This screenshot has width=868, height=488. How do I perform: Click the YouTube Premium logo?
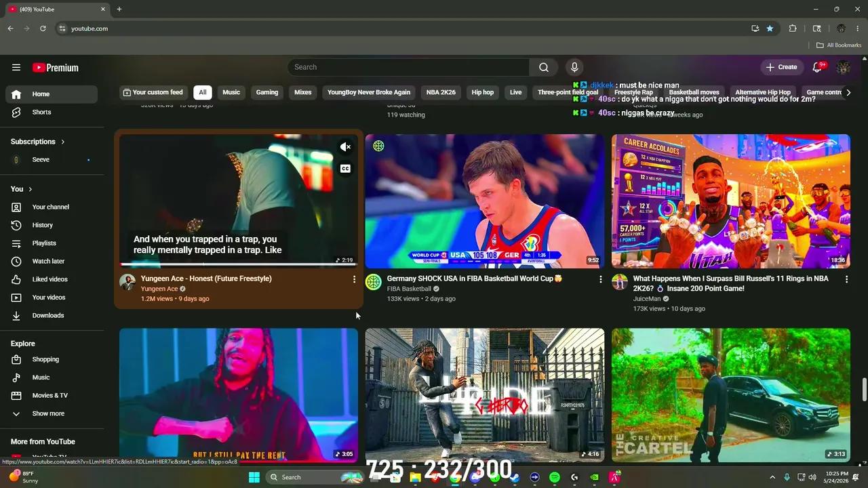pyautogui.click(x=56, y=68)
